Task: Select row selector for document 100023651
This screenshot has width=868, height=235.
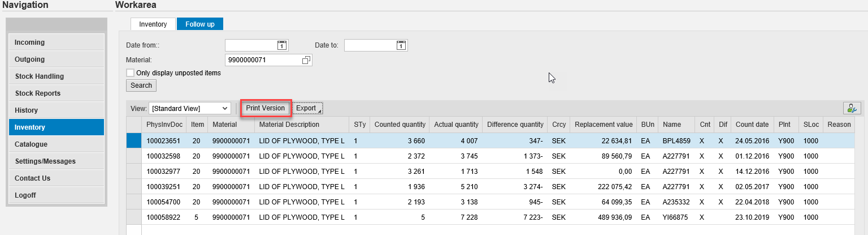Action: pyautogui.click(x=133, y=141)
